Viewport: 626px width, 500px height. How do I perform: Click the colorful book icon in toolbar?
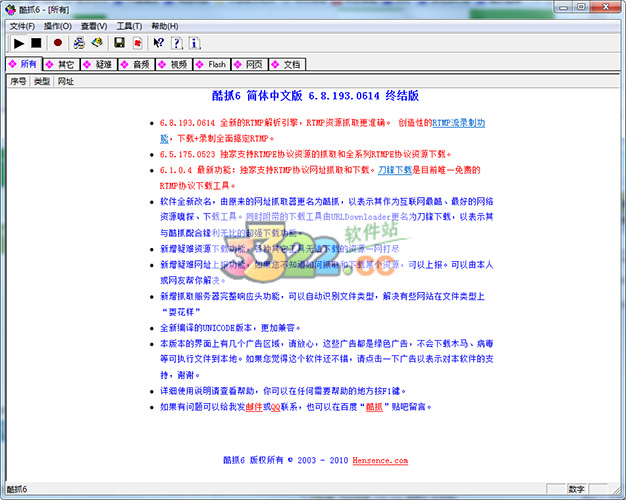click(97, 43)
